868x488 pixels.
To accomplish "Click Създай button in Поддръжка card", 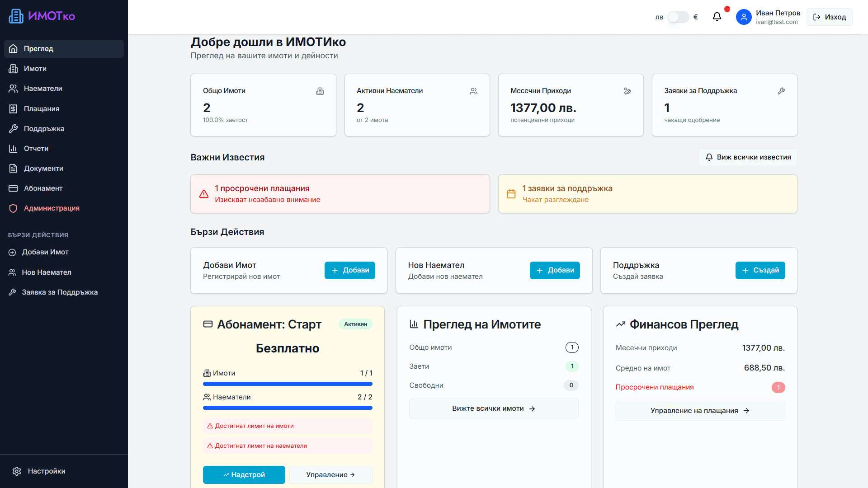I will pyautogui.click(x=760, y=270).
